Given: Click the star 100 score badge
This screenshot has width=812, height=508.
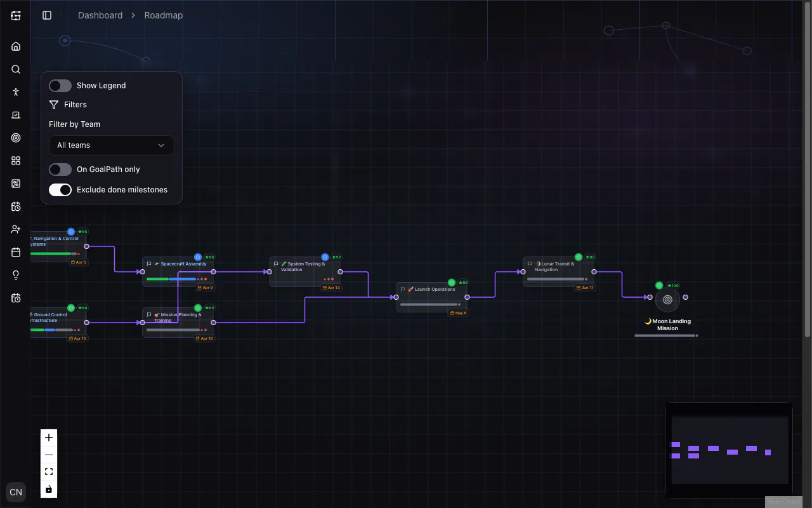Looking at the screenshot, I should coord(673,286).
